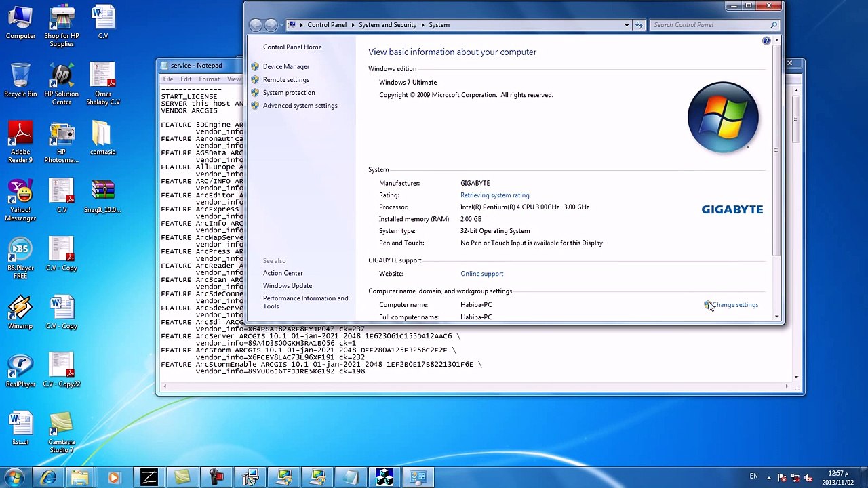Open the Edit menu in Notepad

click(186, 79)
